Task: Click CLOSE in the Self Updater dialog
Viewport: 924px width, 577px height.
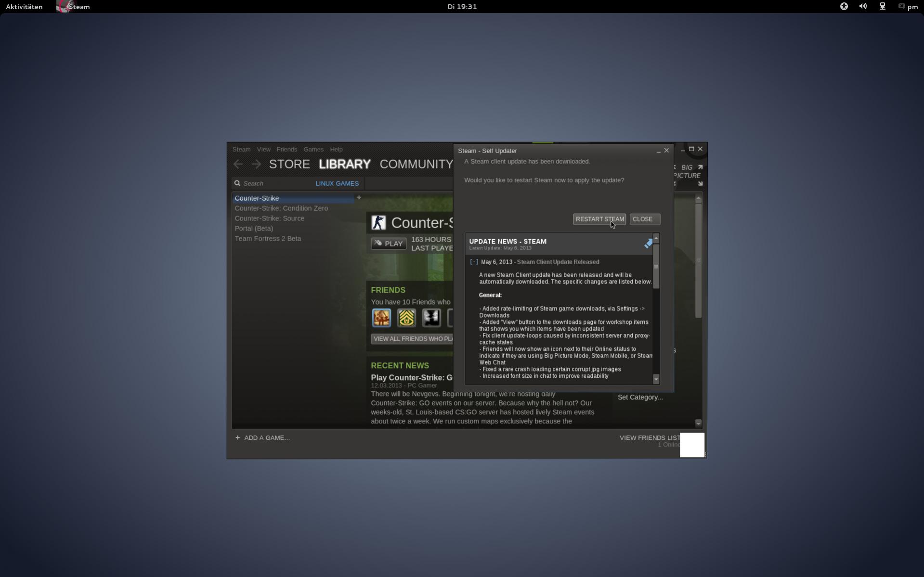Action: (644, 219)
